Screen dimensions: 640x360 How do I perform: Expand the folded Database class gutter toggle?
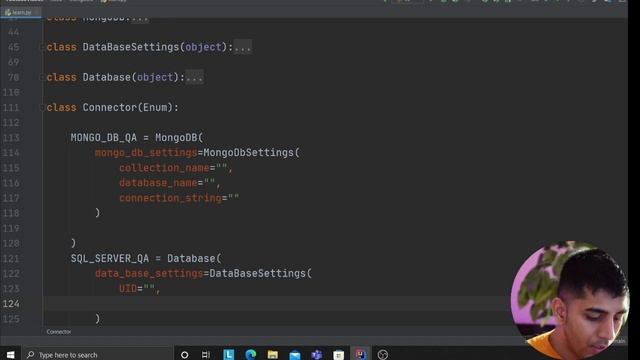point(42,78)
